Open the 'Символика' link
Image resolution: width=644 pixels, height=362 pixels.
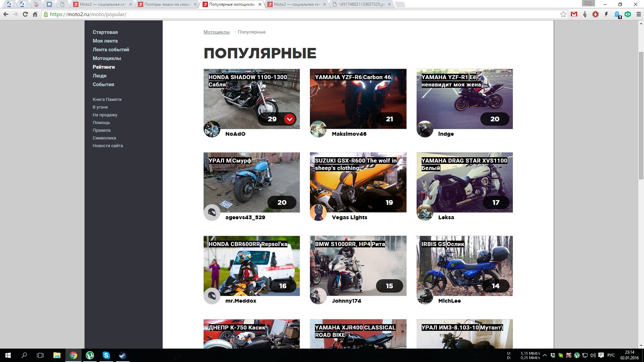point(104,138)
